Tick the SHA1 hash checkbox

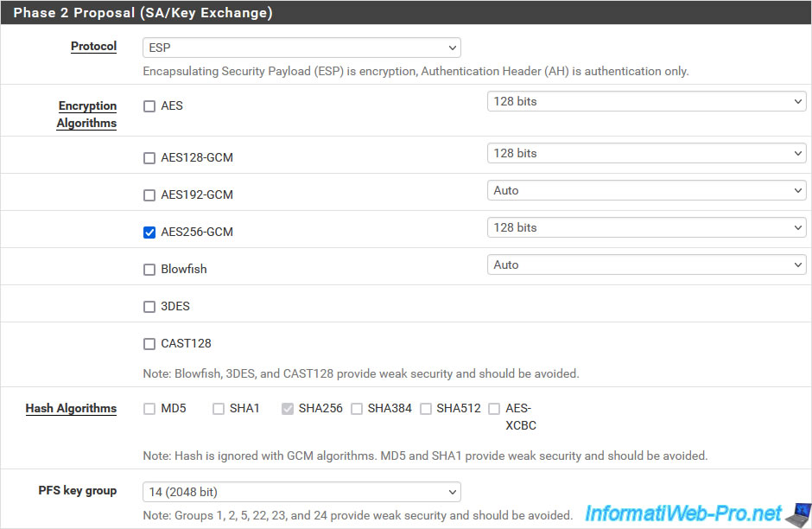coord(219,410)
